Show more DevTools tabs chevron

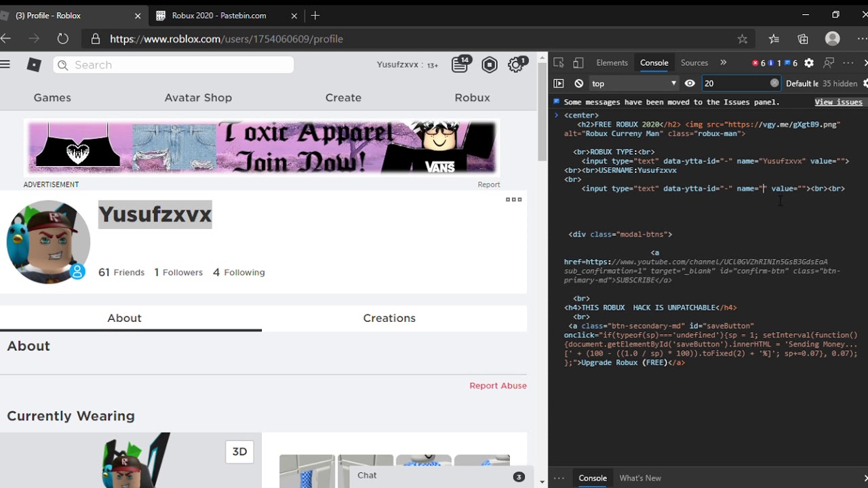(723, 62)
